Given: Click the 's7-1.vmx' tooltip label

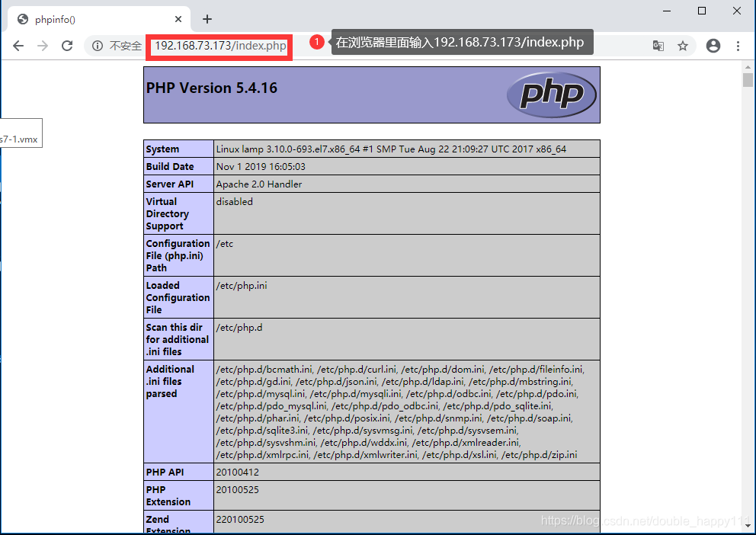Looking at the screenshot, I should click(x=19, y=139).
